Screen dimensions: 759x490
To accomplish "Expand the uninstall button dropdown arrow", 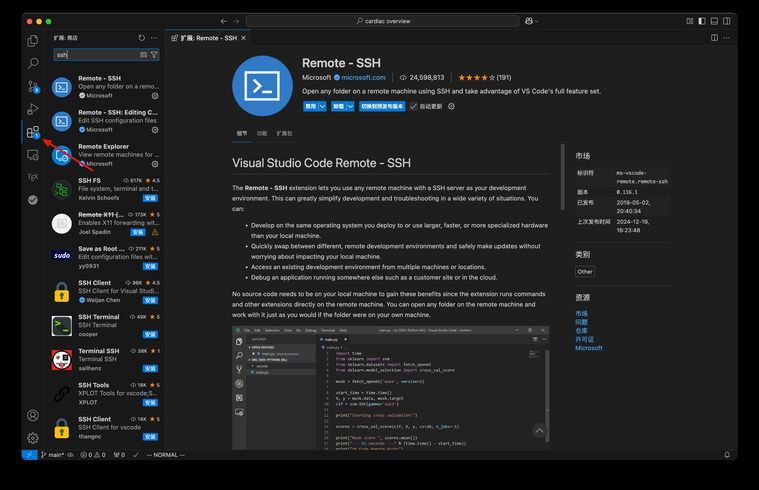I will 350,107.
